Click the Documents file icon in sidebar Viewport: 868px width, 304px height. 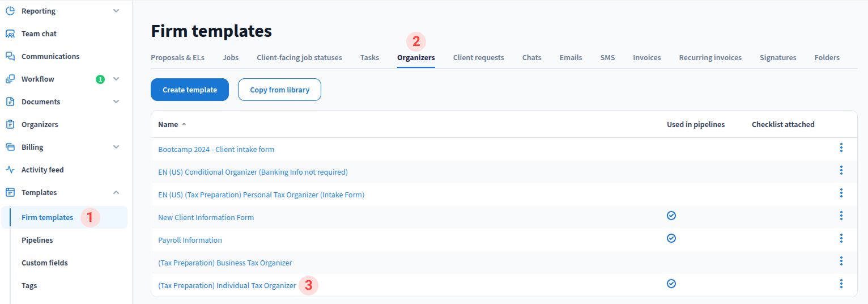10,102
